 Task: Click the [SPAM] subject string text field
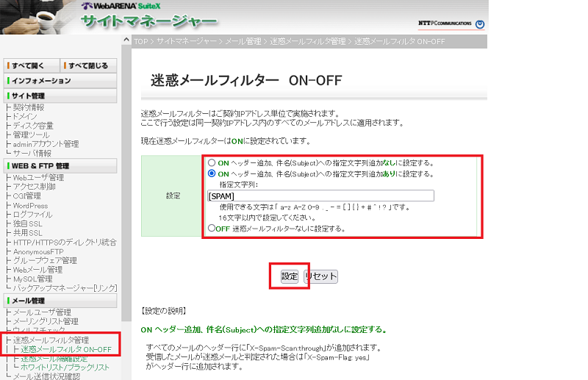[321, 196]
